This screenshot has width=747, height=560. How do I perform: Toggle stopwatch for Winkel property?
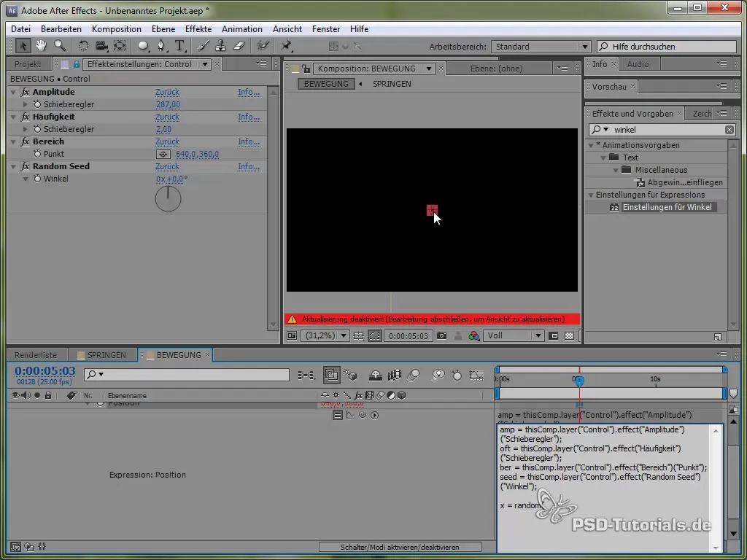click(x=36, y=179)
